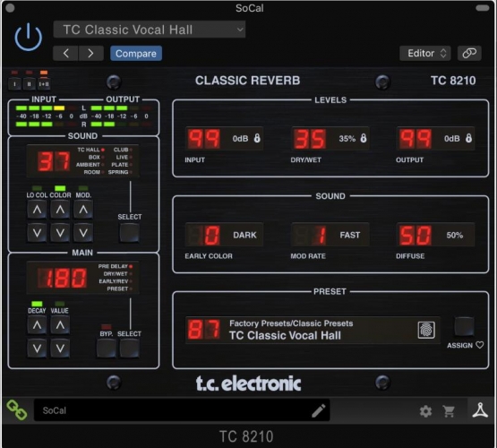Open the Editor view selector

[x=425, y=53]
